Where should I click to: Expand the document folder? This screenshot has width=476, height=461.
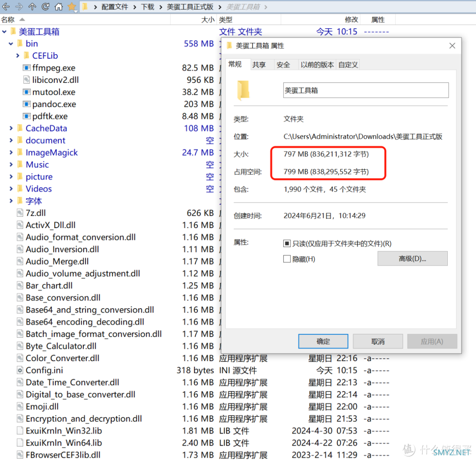click(x=11, y=140)
